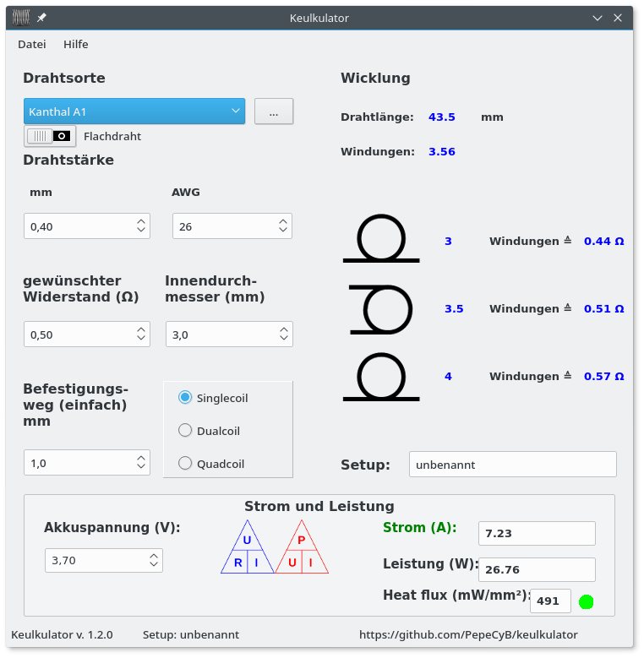644x658 pixels.
Task: Toggle the Flachdraht switch
Action: click(50, 136)
